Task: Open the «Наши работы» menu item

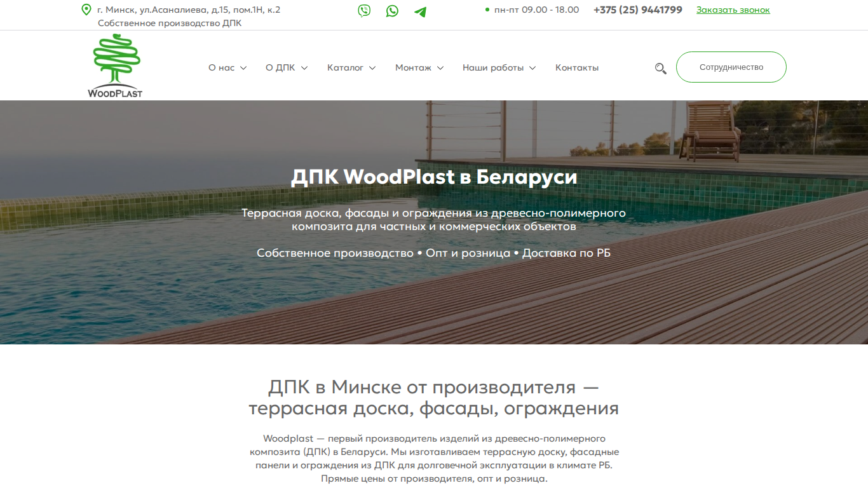Action: (493, 67)
